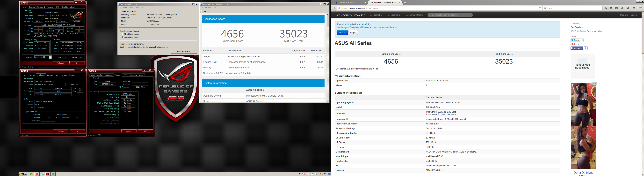Open a new tab with the plus icon
Viewport: 644px width, 176px height.
[405, 3]
